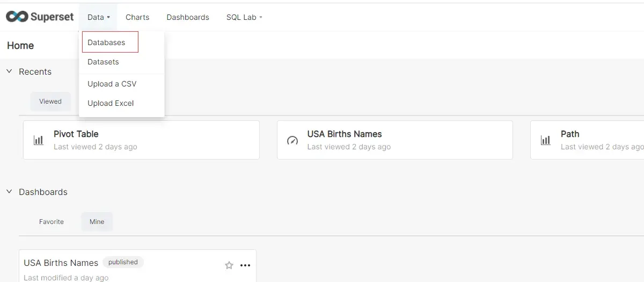Open the SQL Lab dropdown menu
644x282 pixels.
[244, 17]
